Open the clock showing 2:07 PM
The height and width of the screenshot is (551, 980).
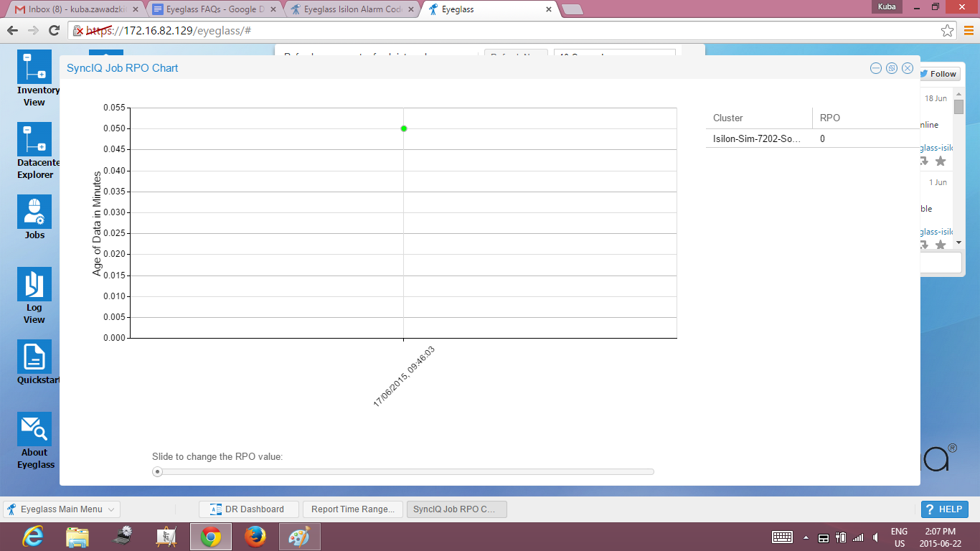click(x=940, y=537)
